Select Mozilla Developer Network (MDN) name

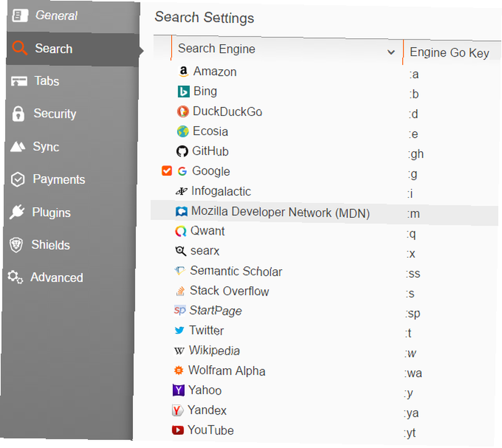[x=281, y=212]
